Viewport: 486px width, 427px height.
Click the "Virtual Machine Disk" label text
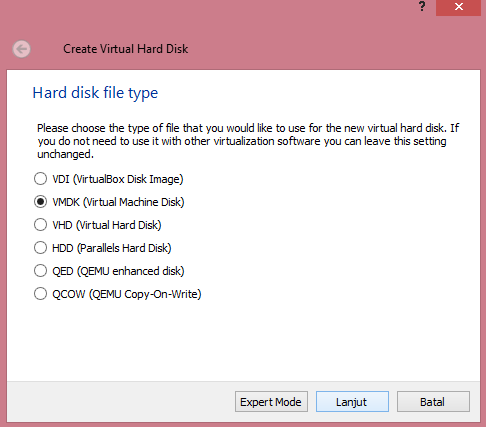(x=133, y=202)
